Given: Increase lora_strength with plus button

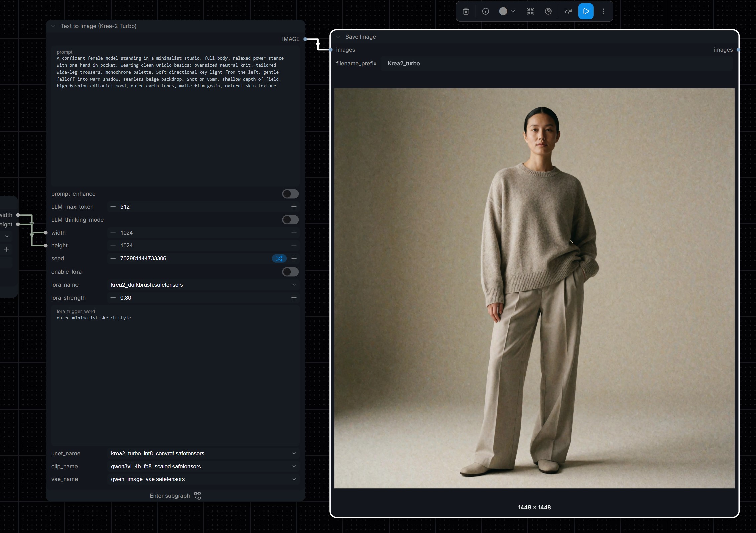Looking at the screenshot, I should [294, 298].
